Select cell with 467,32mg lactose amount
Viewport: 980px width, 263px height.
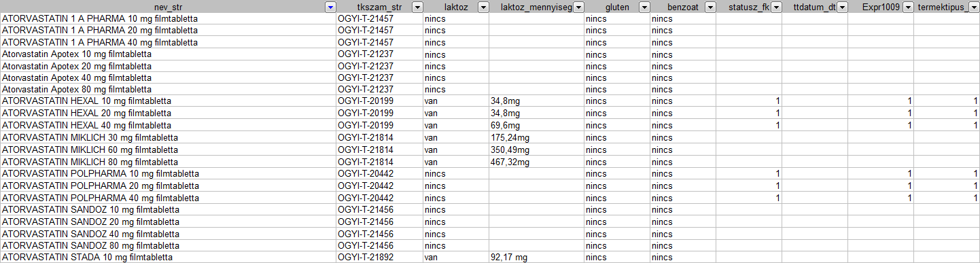[x=536, y=162]
